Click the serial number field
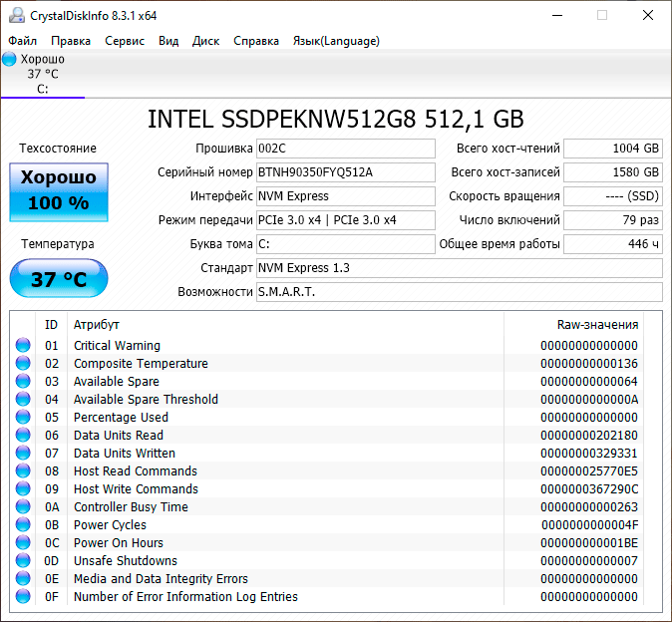This screenshot has width=672, height=622. [345, 172]
